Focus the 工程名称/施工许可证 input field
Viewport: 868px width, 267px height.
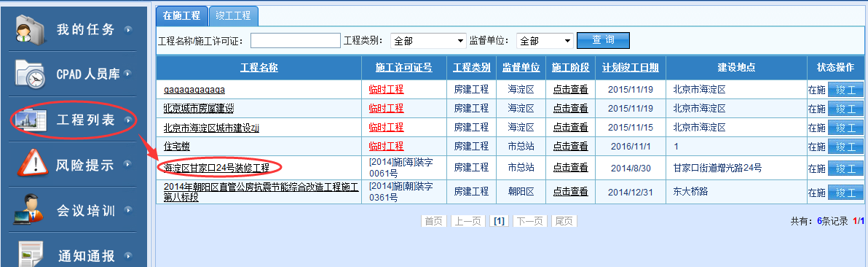(x=296, y=41)
